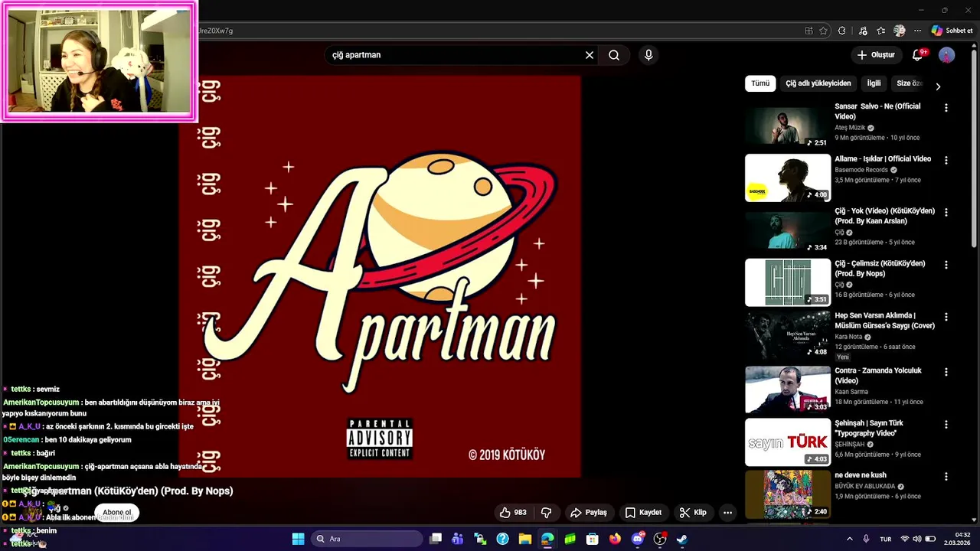The height and width of the screenshot is (551, 980).
Task: Toggle microphone icon in system tray
Action: pyautogui.click(x=866, y=539)
